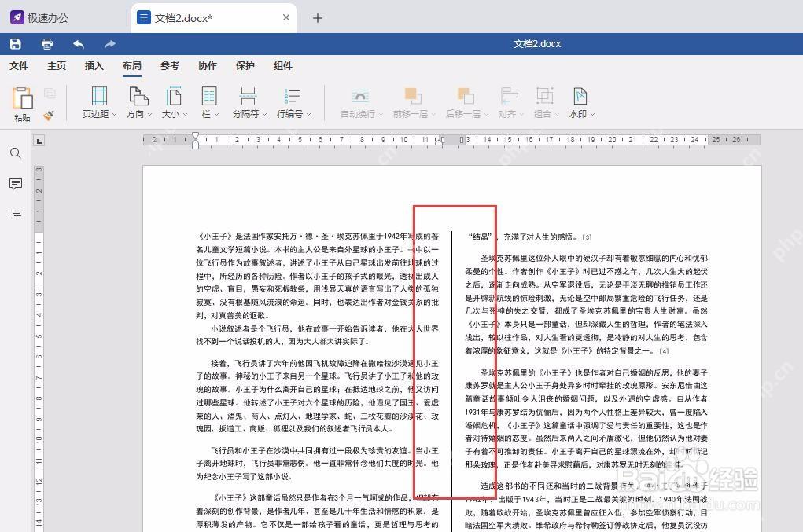Undo the last action
Screen dimensions: 803x532
click(x=79, y=44)
